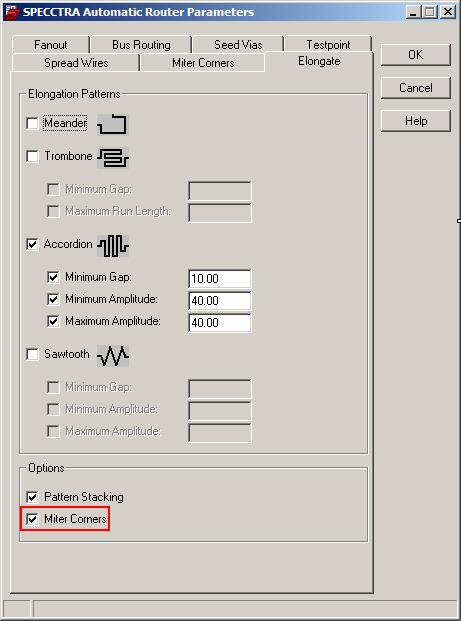The image size is (461, 621).
Task: Click the Accordion Maximum Amplitude value field
Action: [220, 323]
